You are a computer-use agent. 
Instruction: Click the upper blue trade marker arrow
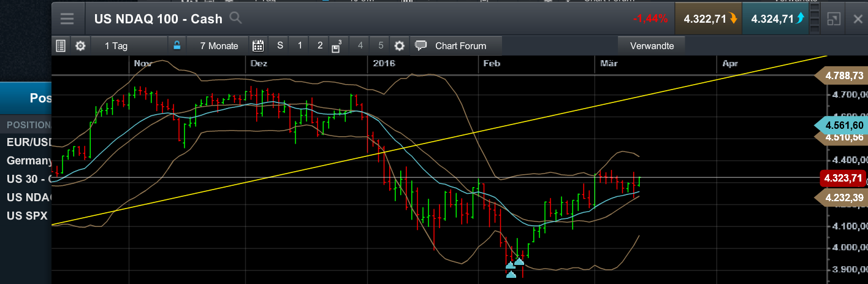pos(519,261)
